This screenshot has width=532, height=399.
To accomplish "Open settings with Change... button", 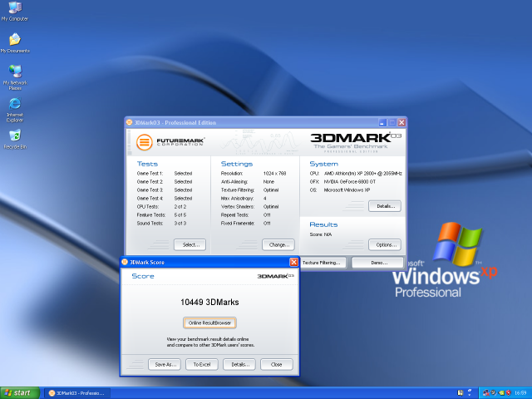I will [x=278, y=244].
